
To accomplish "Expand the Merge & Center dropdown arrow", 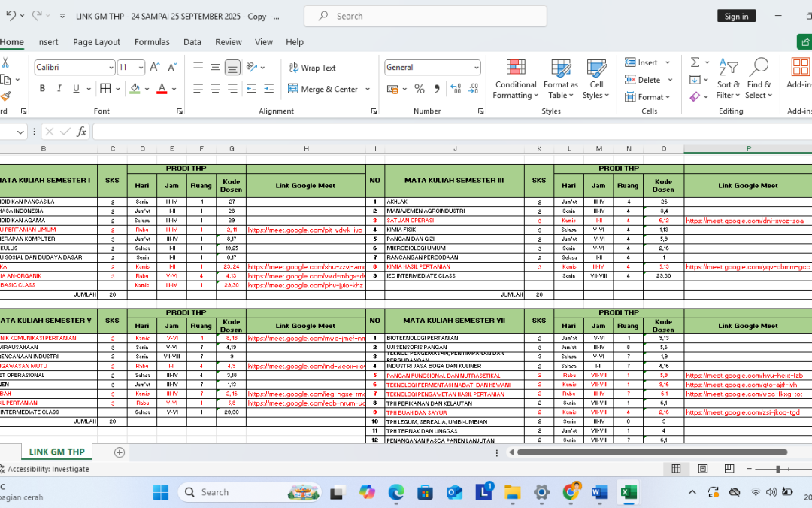I will [x=368, y=89].
